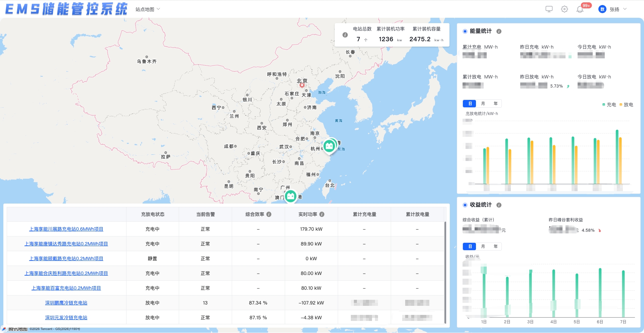Viewport: 644px width, 333px height.
Task: Click 累计装机容量 value 2475.2
Action: click(x=420, y=39)
